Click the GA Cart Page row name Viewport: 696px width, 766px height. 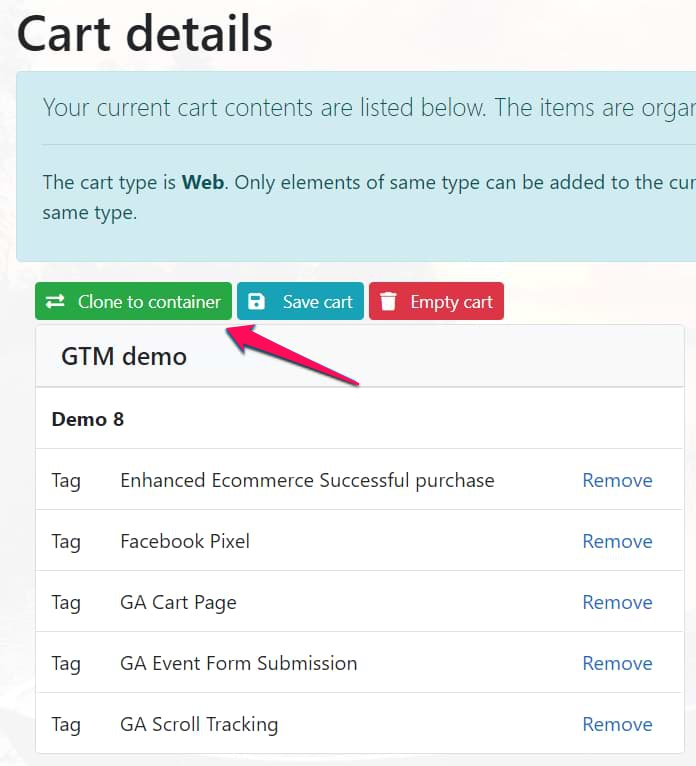[178, 602]
